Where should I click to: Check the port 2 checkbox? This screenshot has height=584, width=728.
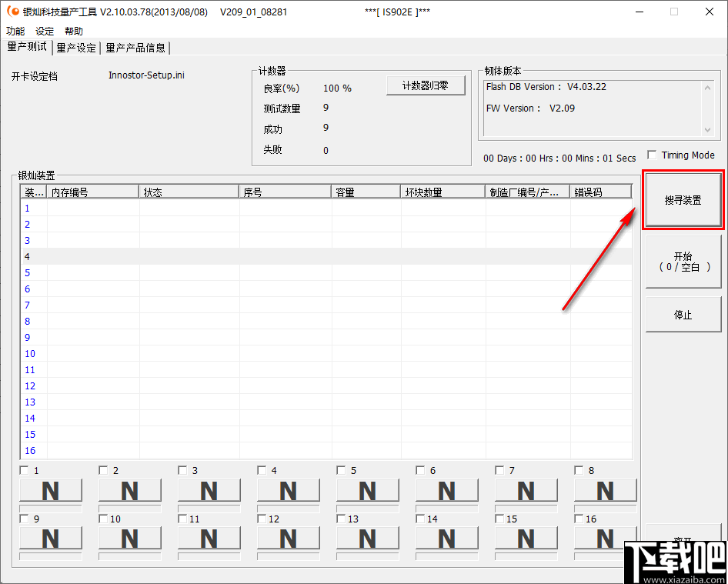103,469
